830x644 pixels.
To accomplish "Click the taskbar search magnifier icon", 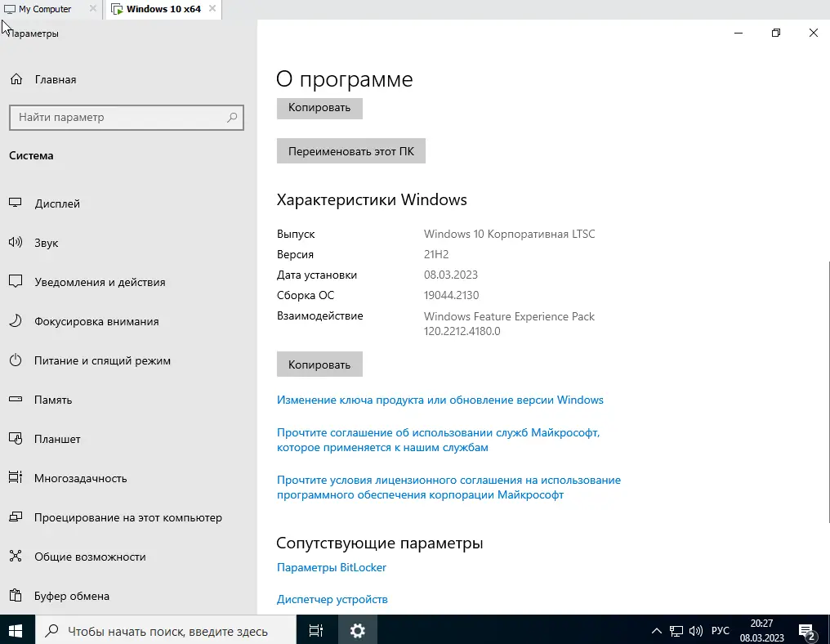I will (x=52, y=631).
